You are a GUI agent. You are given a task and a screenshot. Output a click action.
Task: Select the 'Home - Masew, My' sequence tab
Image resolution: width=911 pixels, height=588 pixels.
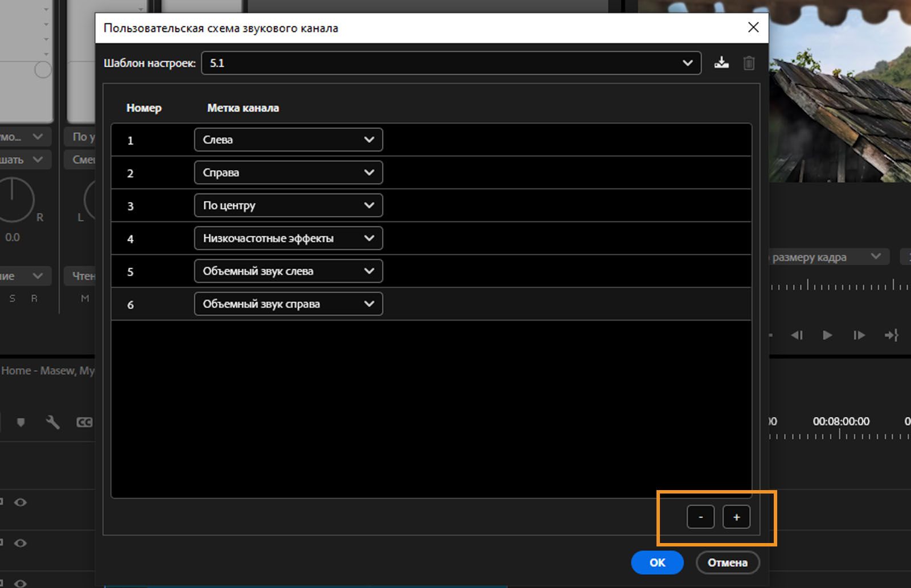coord(48,371)
